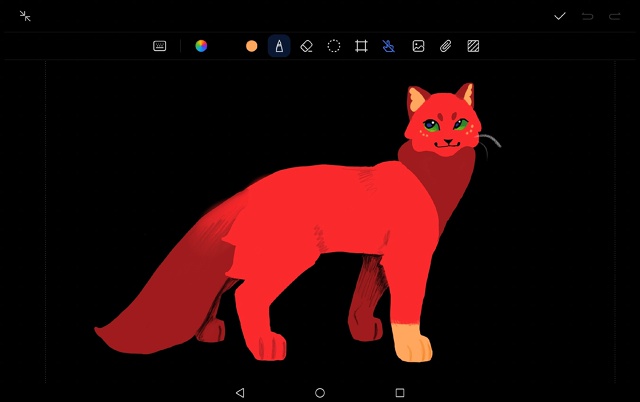Undo the last stroke
The width and height of the screenshot is (640, 402).
[588, 16]
